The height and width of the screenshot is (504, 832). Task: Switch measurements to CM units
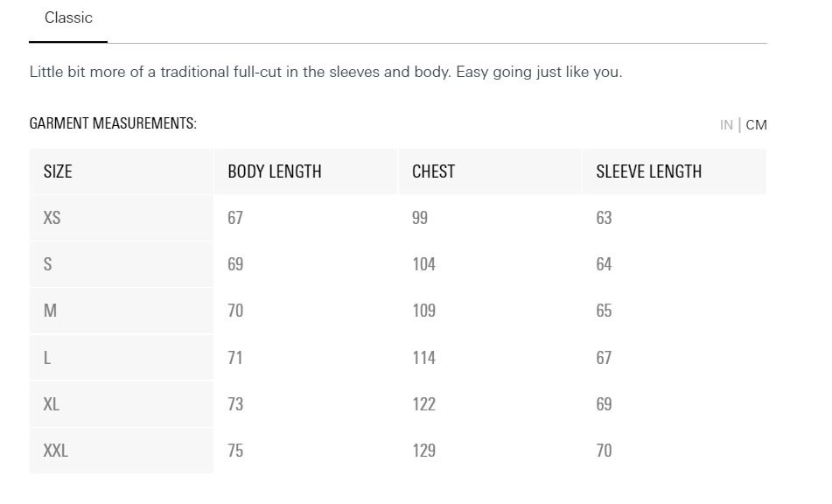coord(756,125)
